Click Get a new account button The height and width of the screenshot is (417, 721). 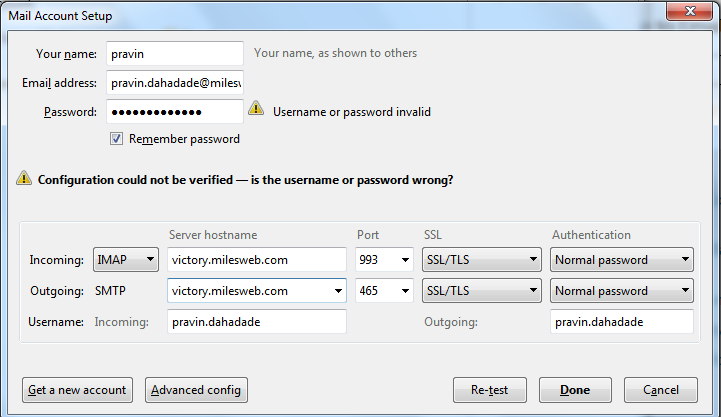pos(77,390)
